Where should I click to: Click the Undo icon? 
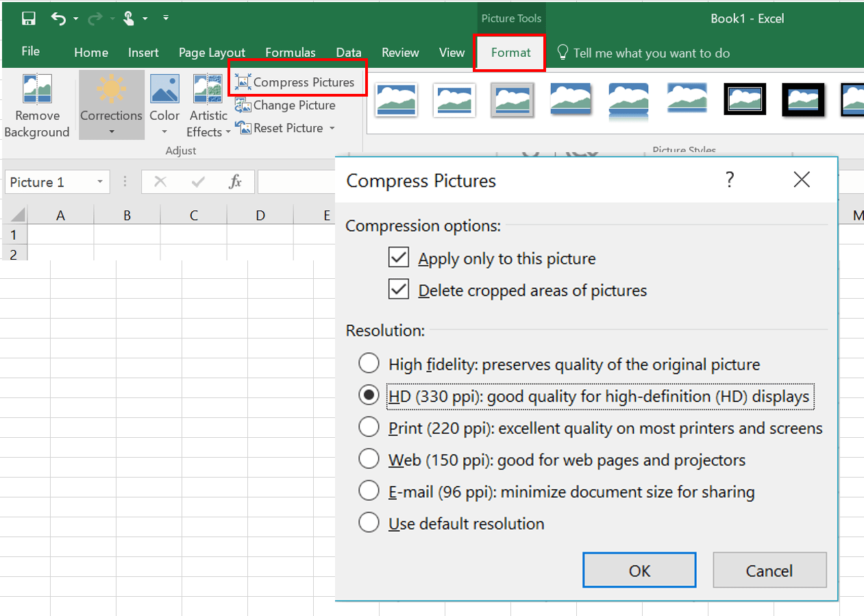[58, 19]
